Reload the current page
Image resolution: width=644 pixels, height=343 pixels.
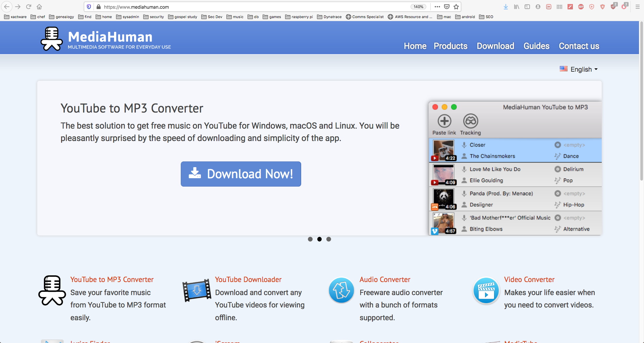pyautogui.click(x=29, y=7)
